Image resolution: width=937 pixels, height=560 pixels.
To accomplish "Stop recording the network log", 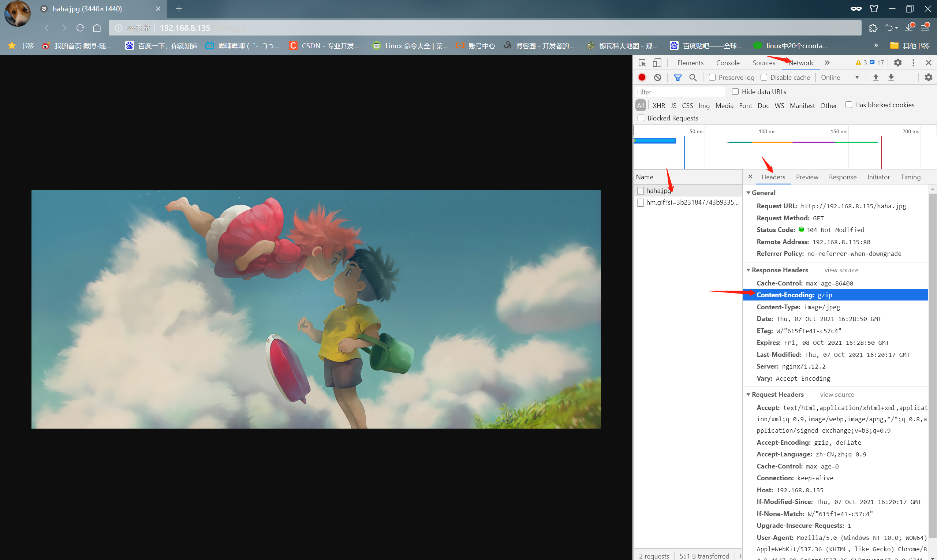I will click(642, 77).
